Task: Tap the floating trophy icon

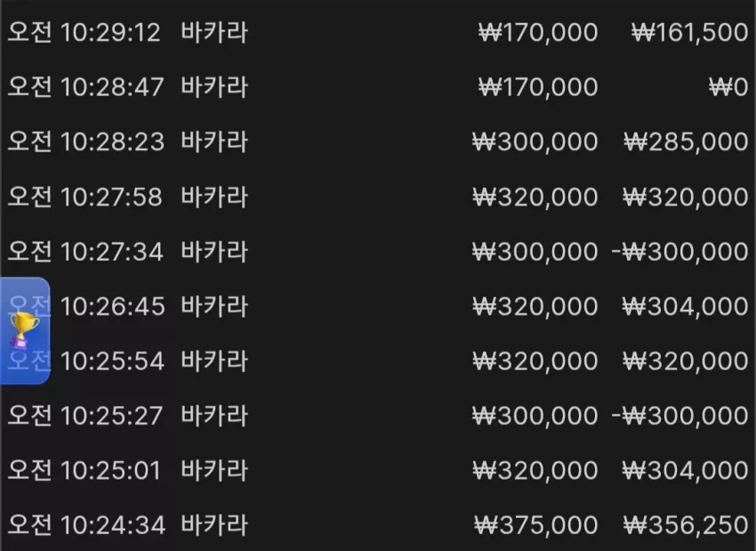Action: pos(24,330)
